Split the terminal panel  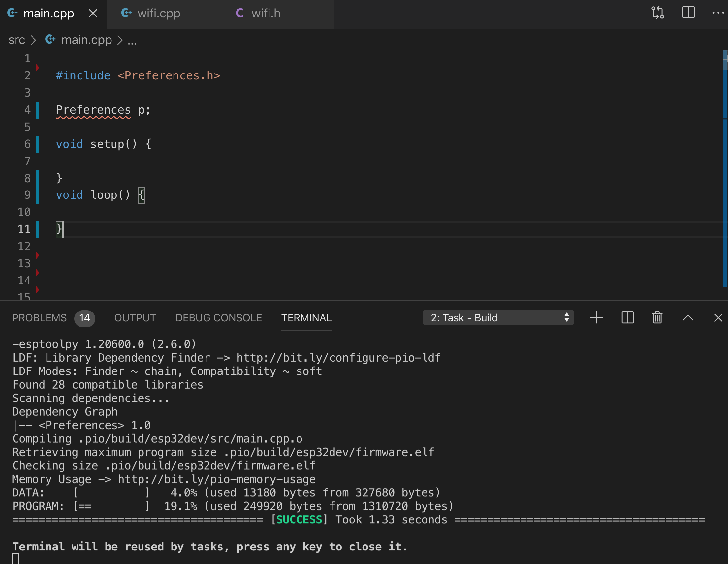[627, 317]
